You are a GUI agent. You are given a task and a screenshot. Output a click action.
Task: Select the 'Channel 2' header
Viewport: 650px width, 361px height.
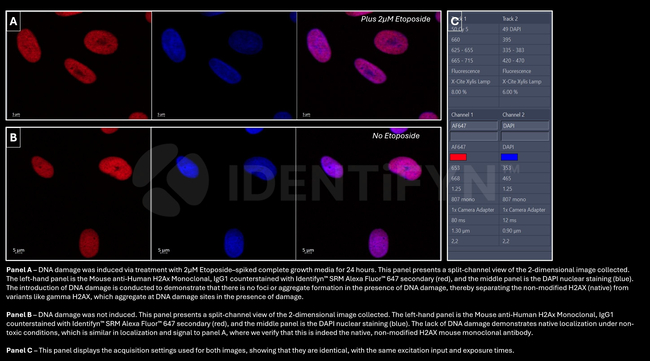[513, 114]
